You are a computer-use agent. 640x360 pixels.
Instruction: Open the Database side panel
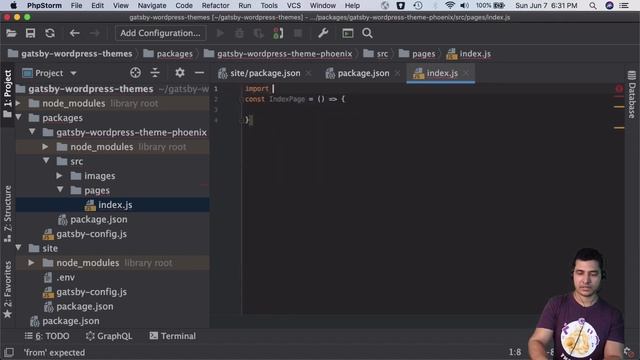pyautogui.click(x=632, y=95)
